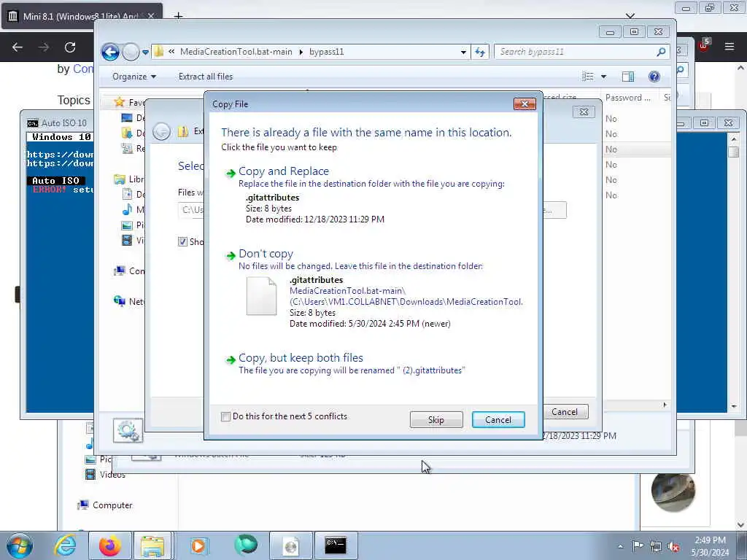Click search magnifier icon in Explorer
Image resolution: width=747 pixels, height=560 pixels.
coord(661,52)
